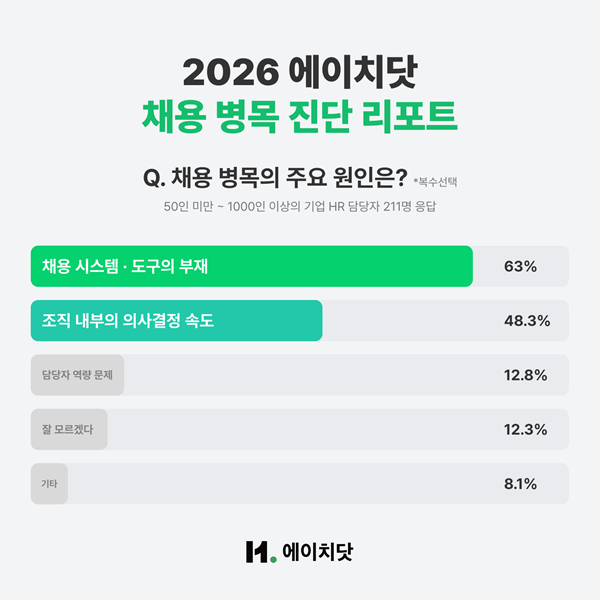The image size is (600, 600).
Task: Choose the gray 담당자 역량 문제 bar
Action: point(78,375)
